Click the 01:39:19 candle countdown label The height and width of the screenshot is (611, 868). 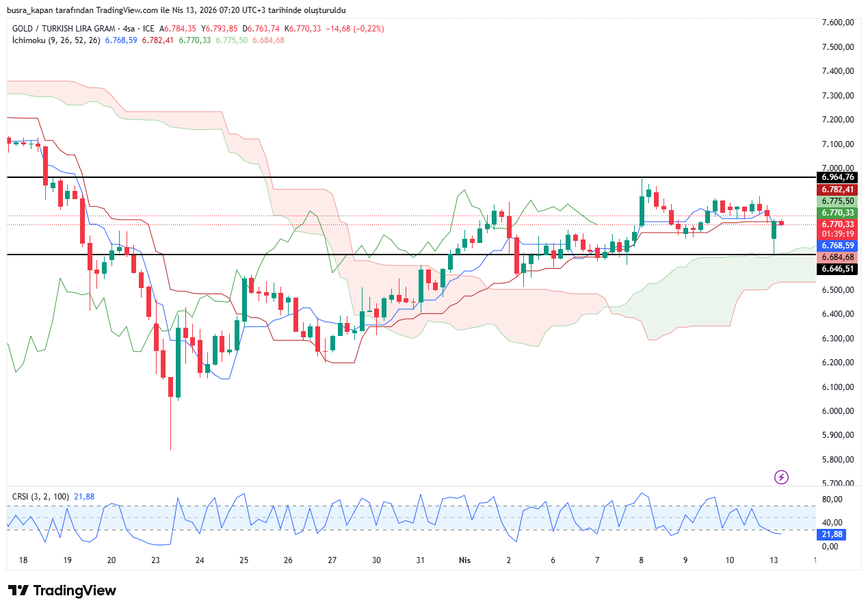[x=837, y=233]
